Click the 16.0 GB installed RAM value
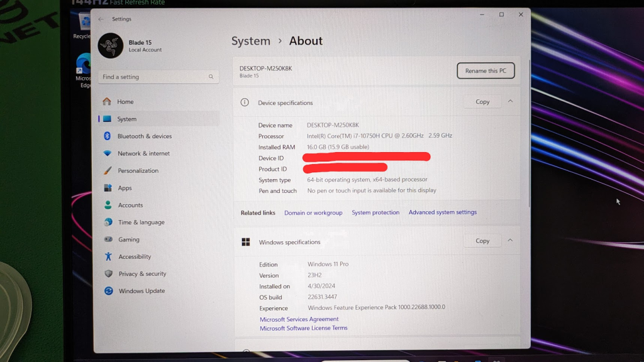Viewport: 644px width, 362px height. 338,146
